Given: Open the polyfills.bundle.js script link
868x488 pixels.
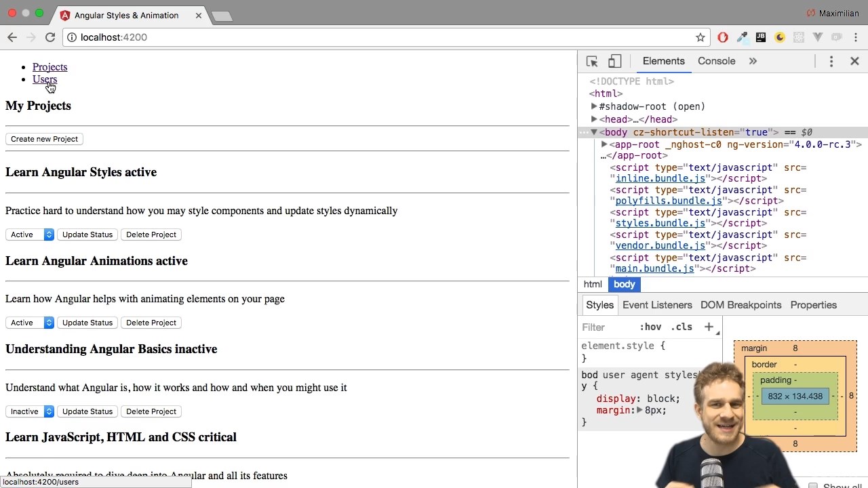Looking at the screenshot, I should 669,201.
